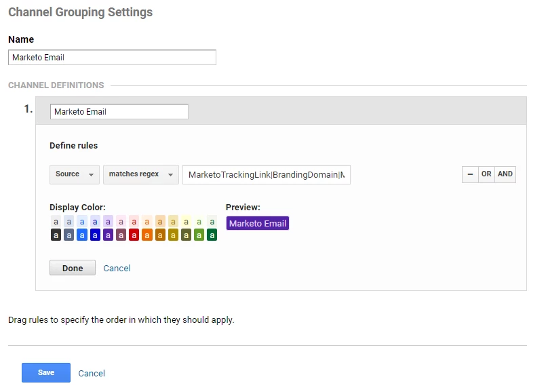Select the medium green dark swatch
548x392 pixels.
pyautogui.click(x=199, y=235)
